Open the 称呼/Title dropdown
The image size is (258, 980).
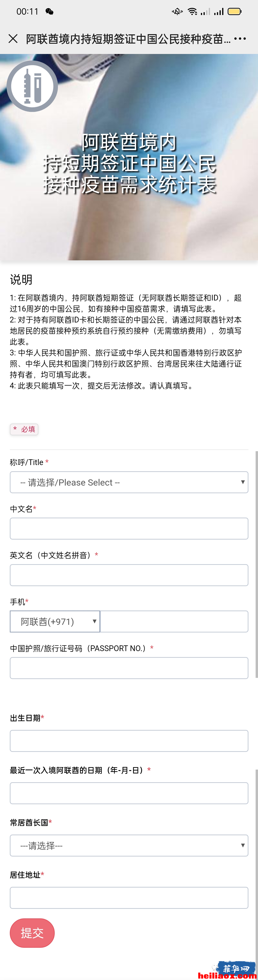(x=129, y=482)
